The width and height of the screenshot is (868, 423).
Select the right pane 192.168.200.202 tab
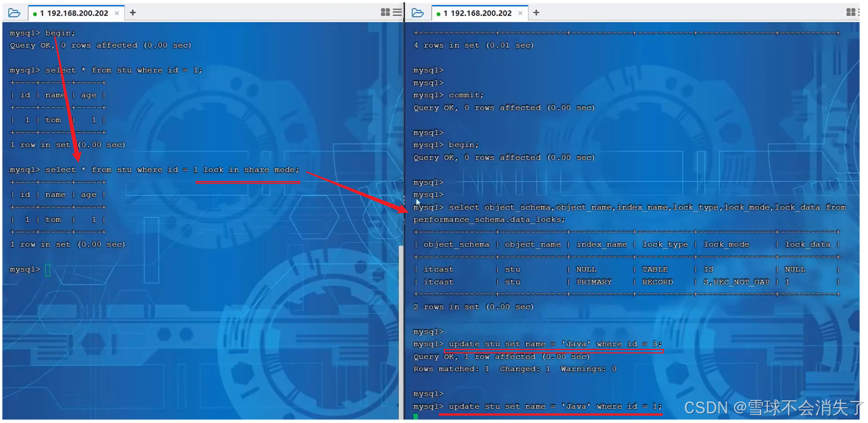(x=480, y=13)
